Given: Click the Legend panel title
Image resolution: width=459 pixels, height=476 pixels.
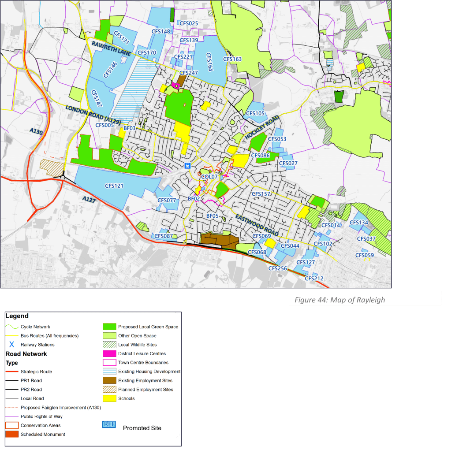Looking at the screenshot, I should (18, 316).
